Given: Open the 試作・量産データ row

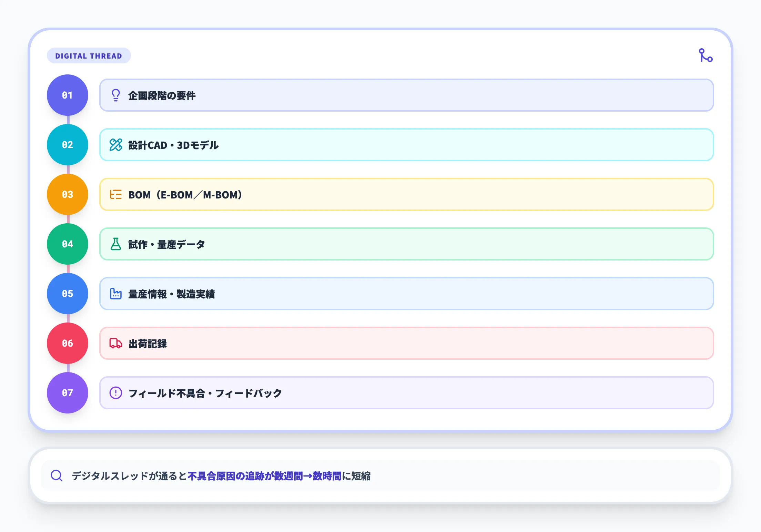Looking at the screenshot, I should pyautogui.click(x=406, y=244).
